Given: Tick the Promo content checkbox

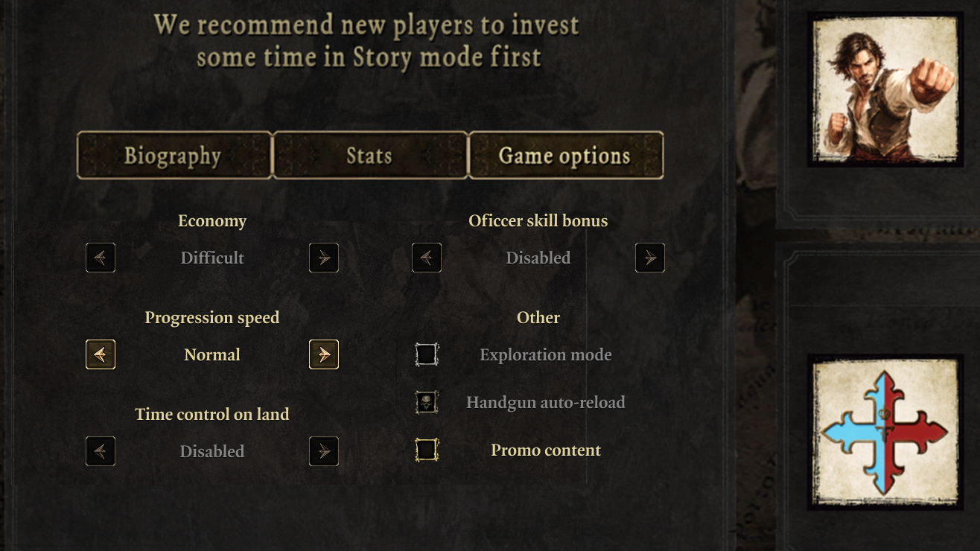Looking at the screenshot, I should coord(427,450).
